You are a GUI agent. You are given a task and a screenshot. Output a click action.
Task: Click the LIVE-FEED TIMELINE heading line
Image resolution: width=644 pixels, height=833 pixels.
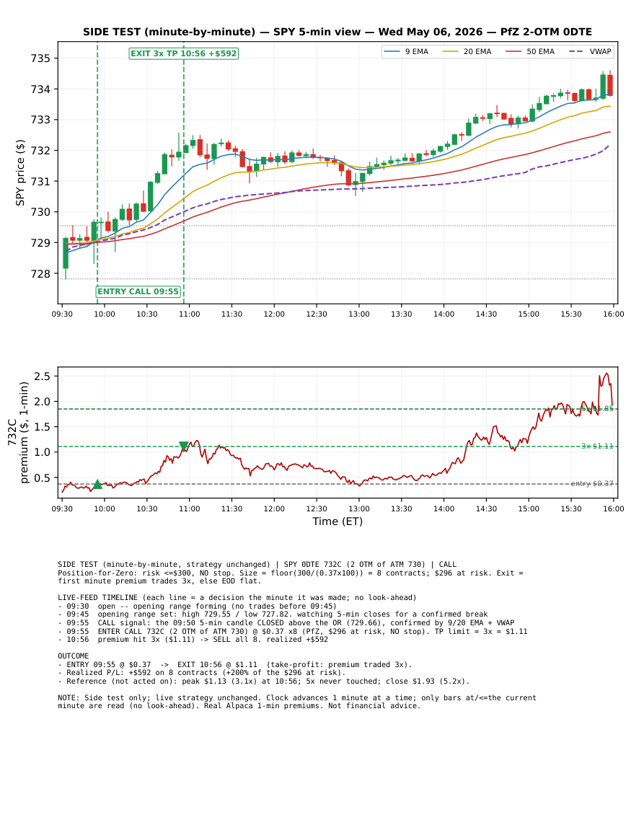[x=237, y=598]
